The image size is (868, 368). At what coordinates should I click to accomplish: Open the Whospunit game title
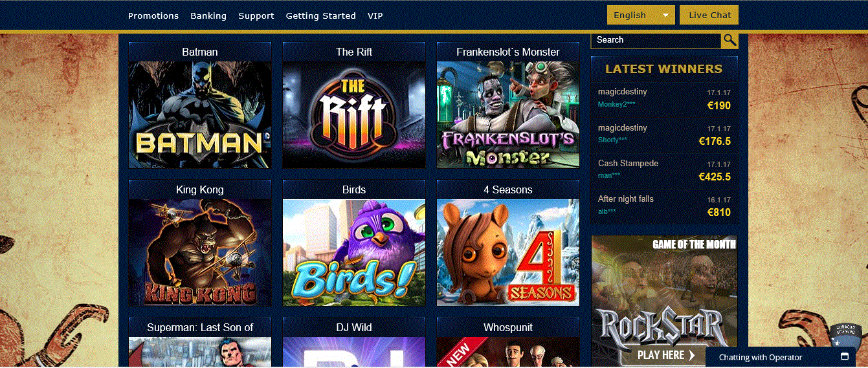point(508,328)
